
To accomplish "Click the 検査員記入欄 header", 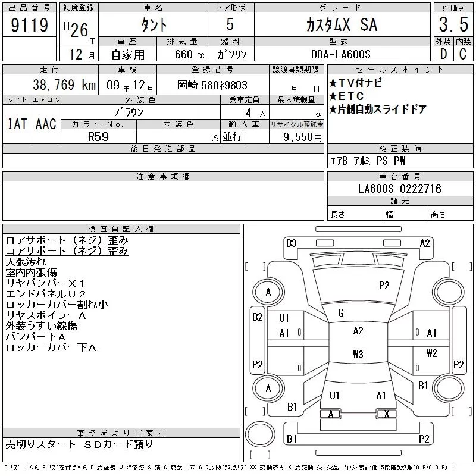I will [121, 229].
